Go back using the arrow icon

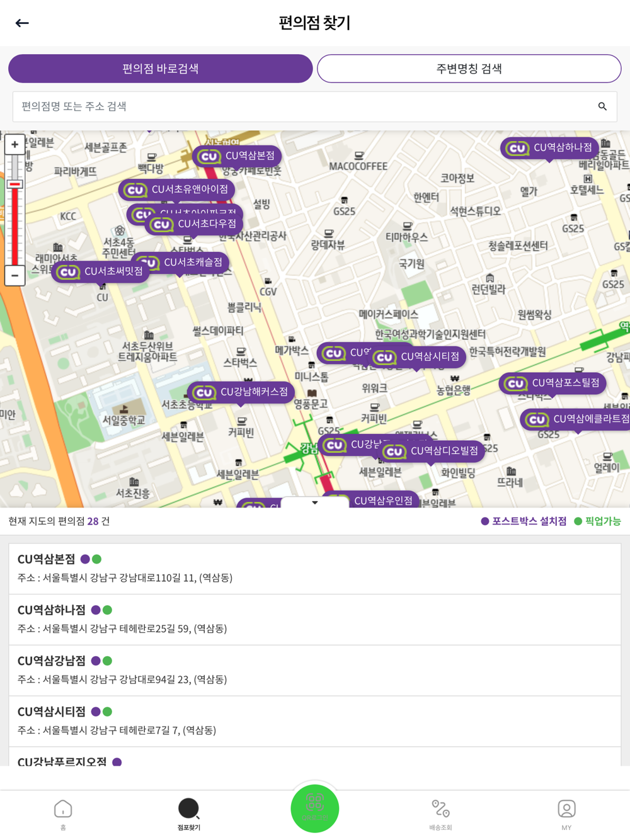(22, 23)
